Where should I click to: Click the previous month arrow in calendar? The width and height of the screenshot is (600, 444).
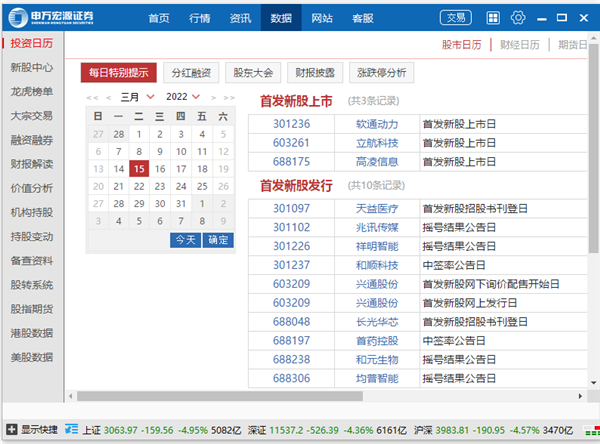pos(107,97)
